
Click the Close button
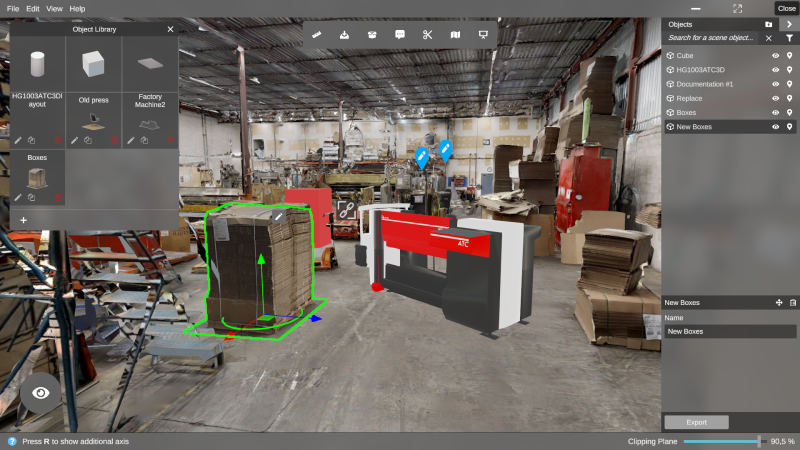786,8
